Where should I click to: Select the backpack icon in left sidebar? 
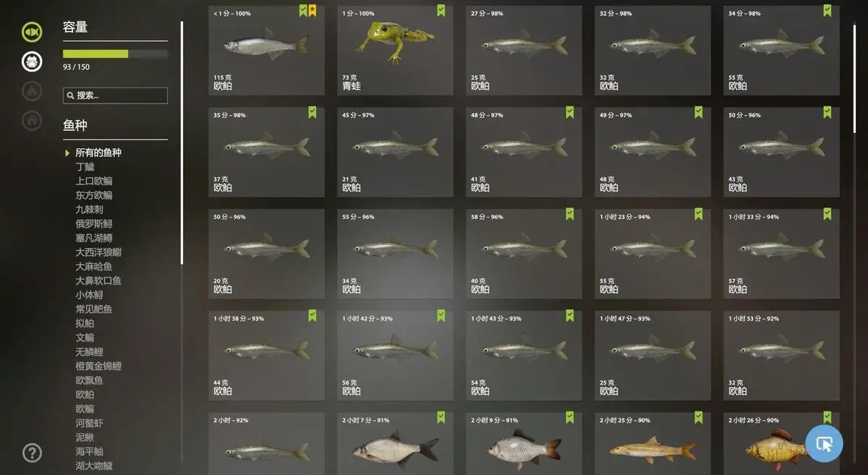coord(32,61)
